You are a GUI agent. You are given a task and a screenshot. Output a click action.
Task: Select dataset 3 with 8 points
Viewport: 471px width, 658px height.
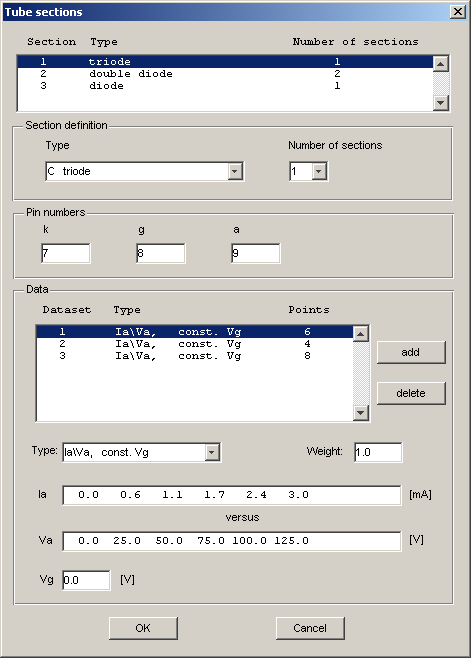pos(195,356)
